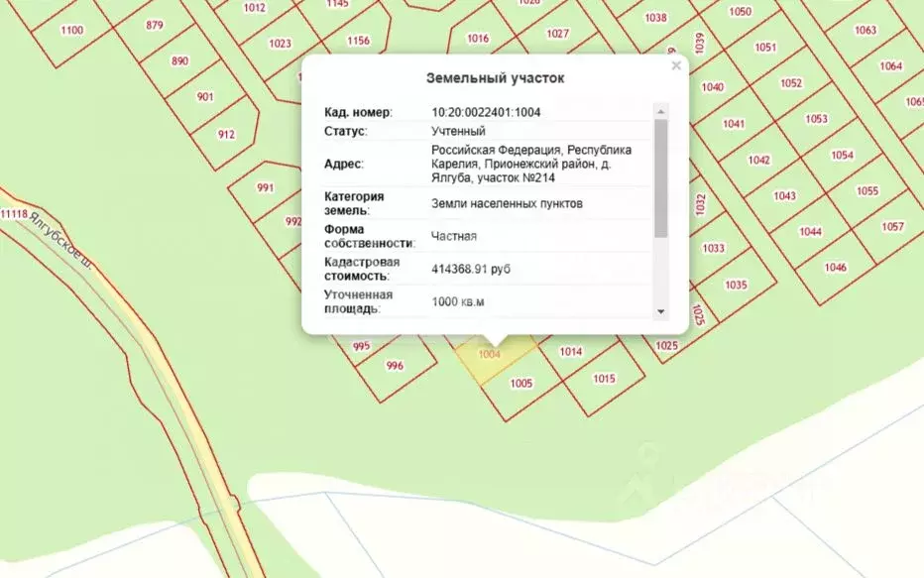The width and height of the screenshot is (924, 578).
Task: Select parcel 1035 on the map
Action: click(x=736, y=286)
